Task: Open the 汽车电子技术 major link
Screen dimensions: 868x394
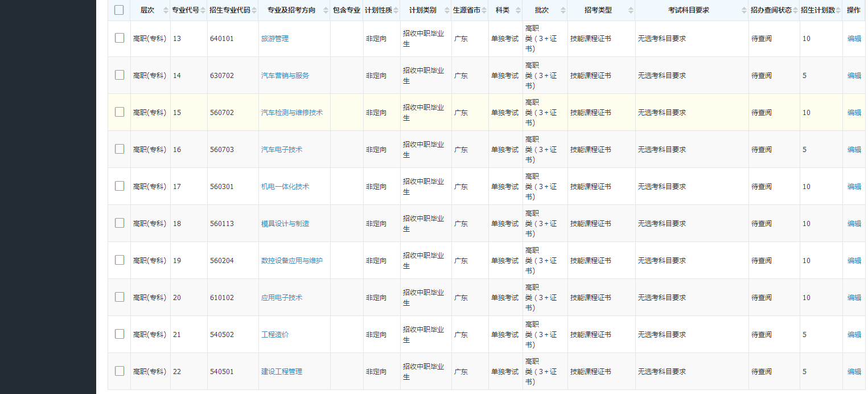Action: [282, 150]
